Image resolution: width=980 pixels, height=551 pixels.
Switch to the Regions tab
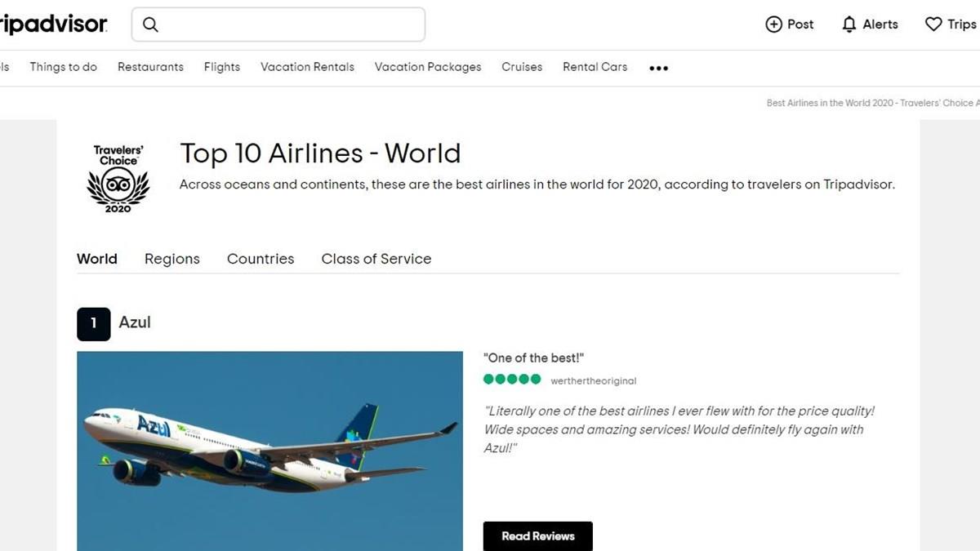(172, 259)
